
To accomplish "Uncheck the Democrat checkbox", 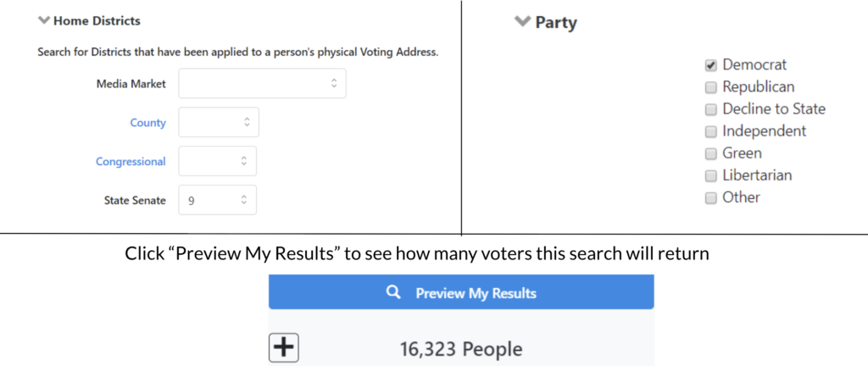I will tap(711, 65).
